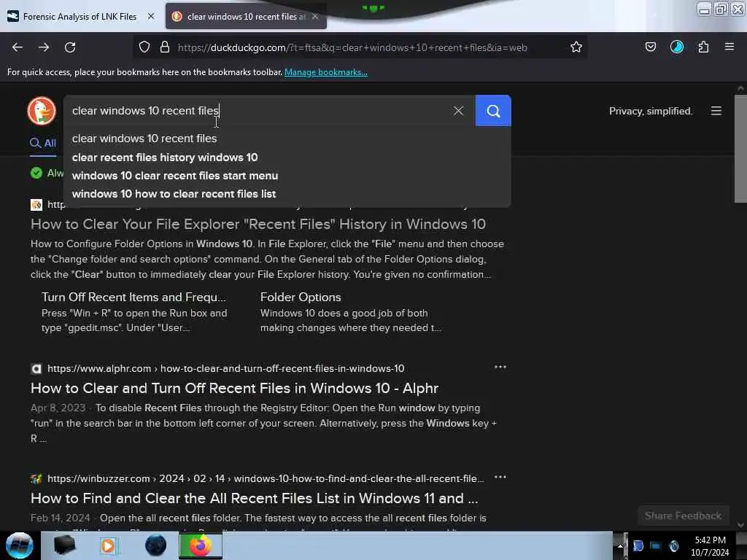Open the Manage bookmarks link
The image size is (747, 560).
pos(326,72)
